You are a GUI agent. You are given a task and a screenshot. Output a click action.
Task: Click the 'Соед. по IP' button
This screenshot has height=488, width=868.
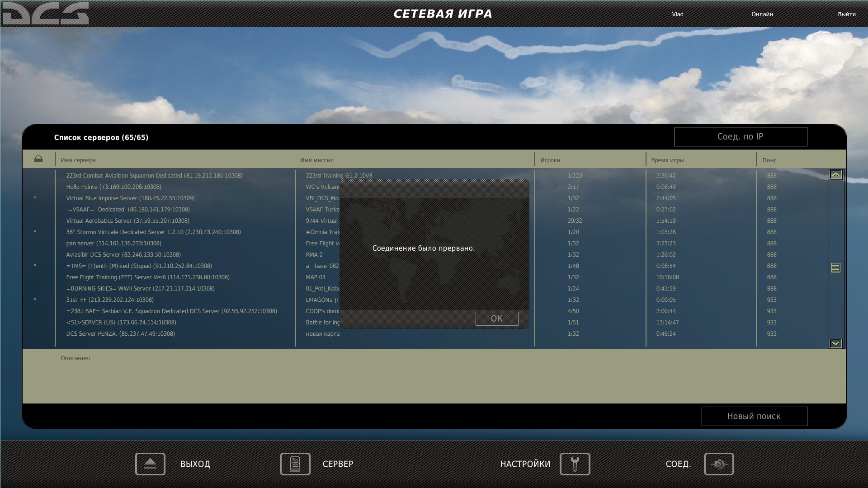pos(740,136)
